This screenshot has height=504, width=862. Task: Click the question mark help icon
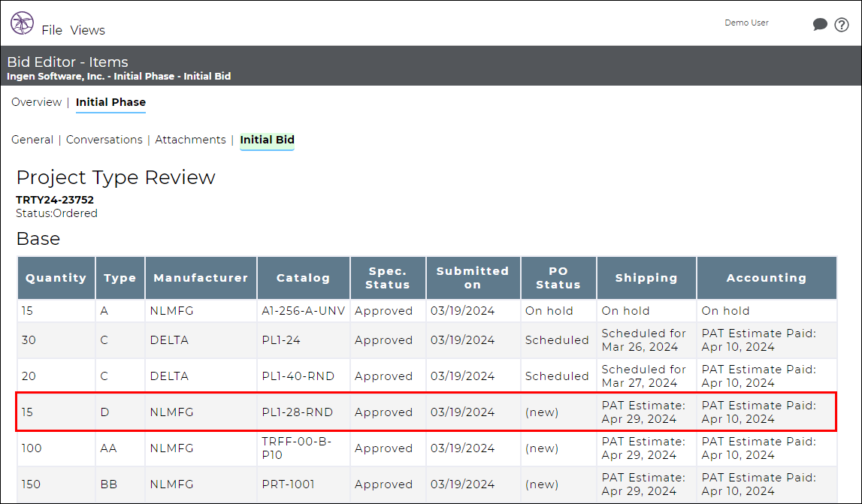(x=842, y=24)
